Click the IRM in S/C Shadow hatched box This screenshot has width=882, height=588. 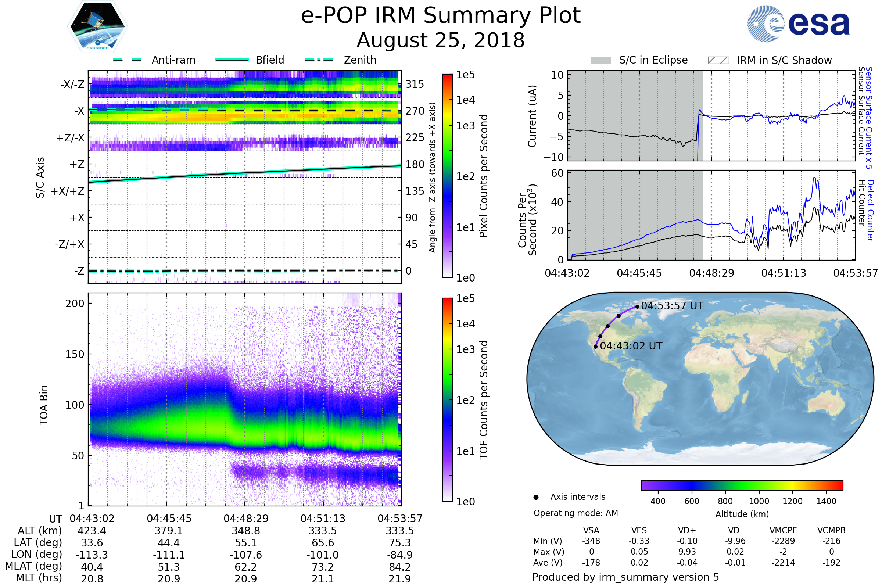tap(718, 60)
